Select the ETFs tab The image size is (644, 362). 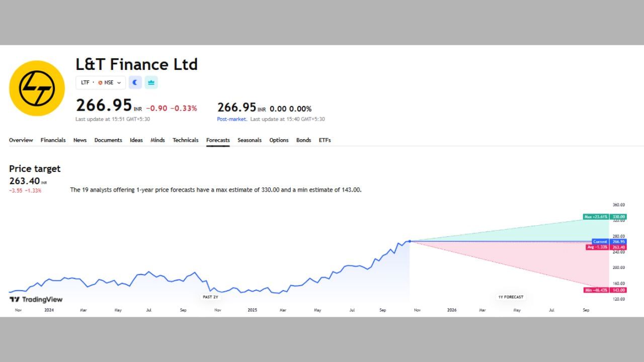[x=325, y=140]
